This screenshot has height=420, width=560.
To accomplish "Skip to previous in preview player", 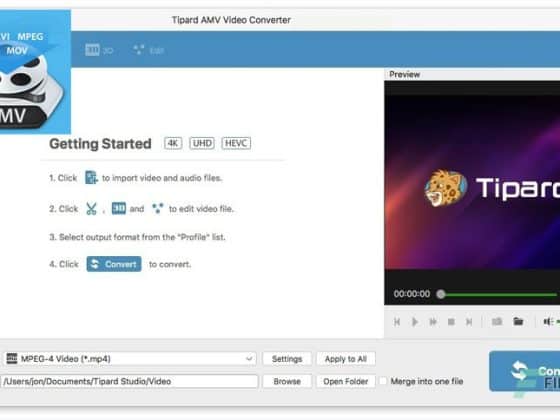I will 397,322.
